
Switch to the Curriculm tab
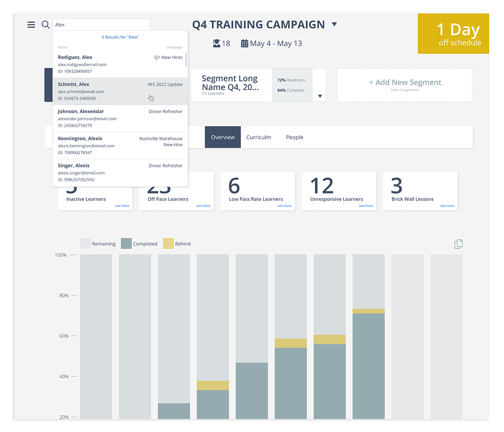click(259, 137)
